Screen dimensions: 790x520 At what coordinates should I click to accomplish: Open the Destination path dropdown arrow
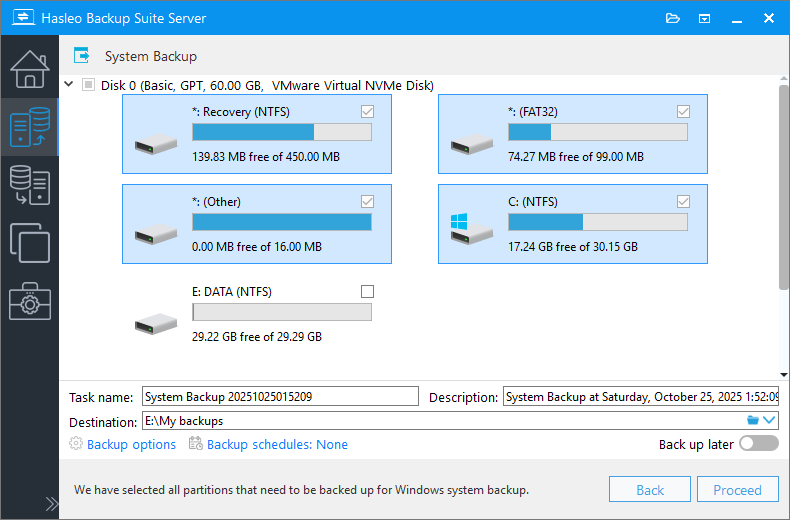click(x=769, y=420)
